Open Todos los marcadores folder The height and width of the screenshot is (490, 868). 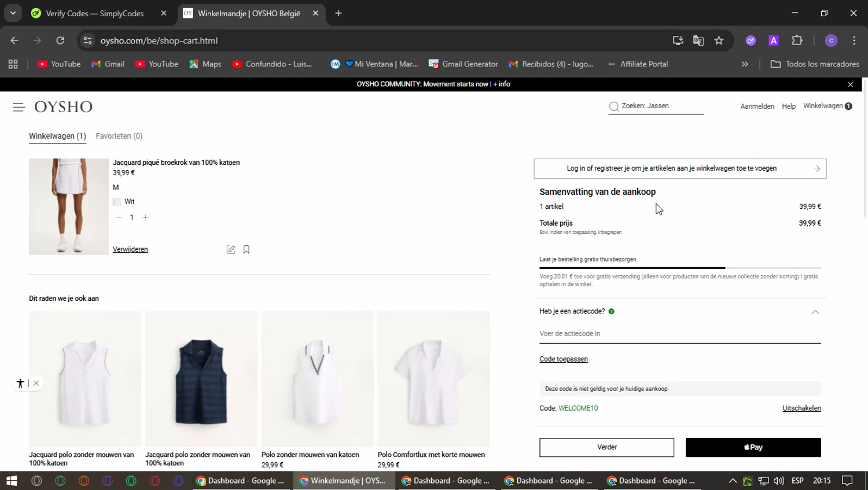[815, 64]
